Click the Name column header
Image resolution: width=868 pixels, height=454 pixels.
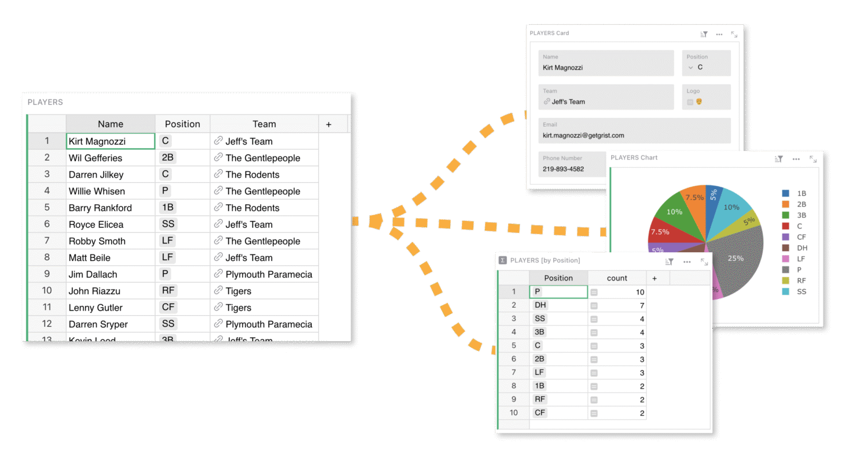(111, 124)
